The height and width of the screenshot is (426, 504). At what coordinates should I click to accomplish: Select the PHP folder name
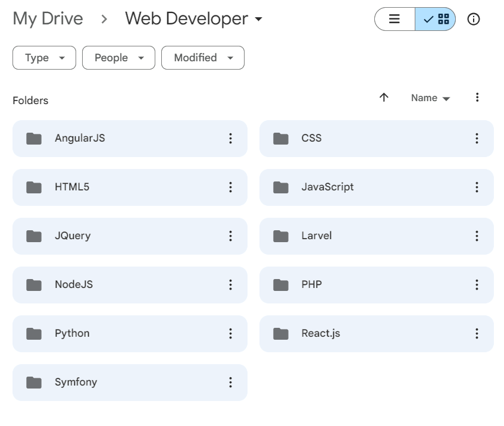pyautogui.click(x=312, y=284)
